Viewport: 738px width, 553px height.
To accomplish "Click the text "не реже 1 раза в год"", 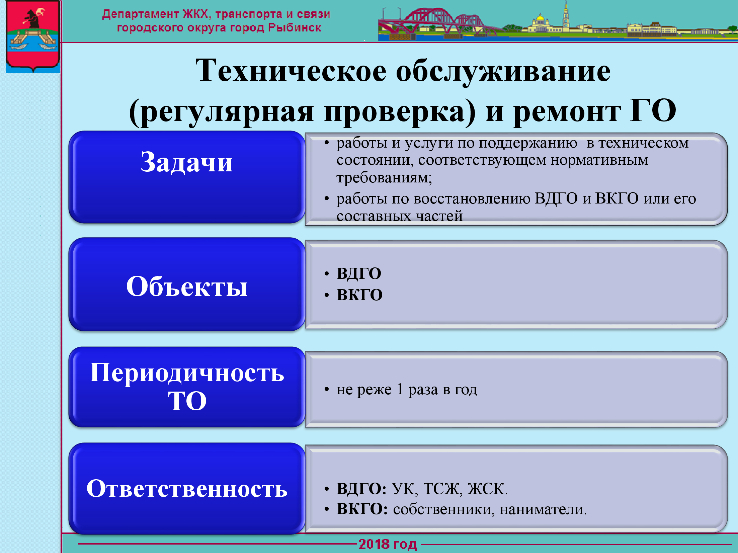I will pyautogui.click(x=407, y=390).
